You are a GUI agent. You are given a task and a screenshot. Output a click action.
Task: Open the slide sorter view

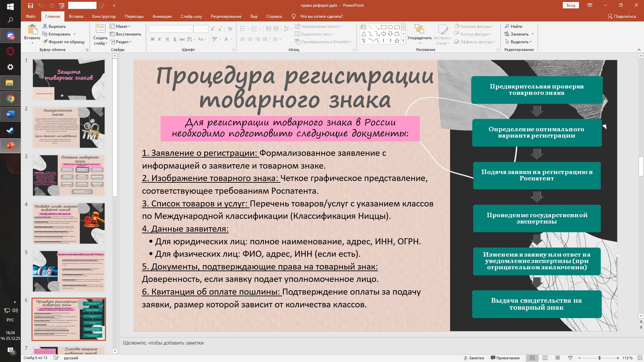(x=545, y=358)
